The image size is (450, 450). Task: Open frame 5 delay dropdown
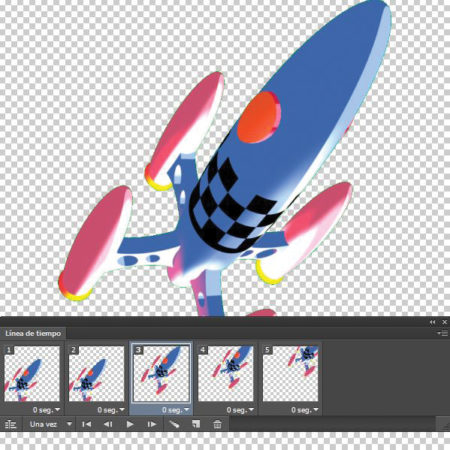[305, 410]
